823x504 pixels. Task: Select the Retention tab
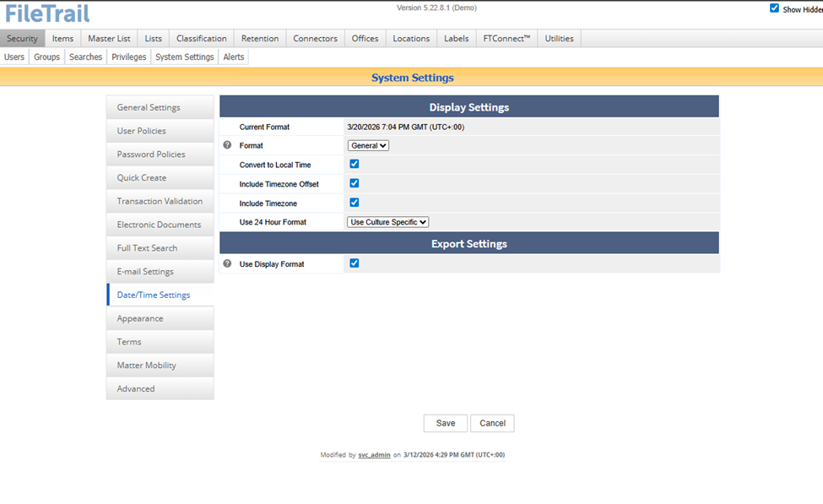(260, 38)
